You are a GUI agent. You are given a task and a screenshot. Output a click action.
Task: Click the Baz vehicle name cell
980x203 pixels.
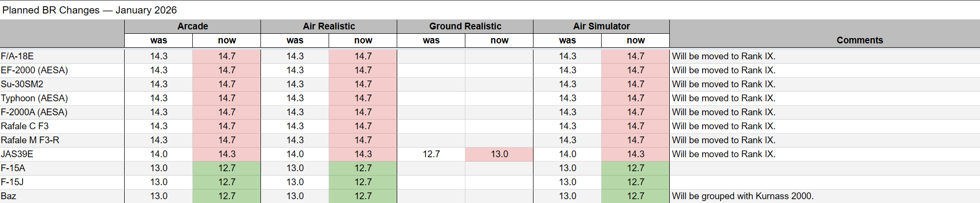9,196
